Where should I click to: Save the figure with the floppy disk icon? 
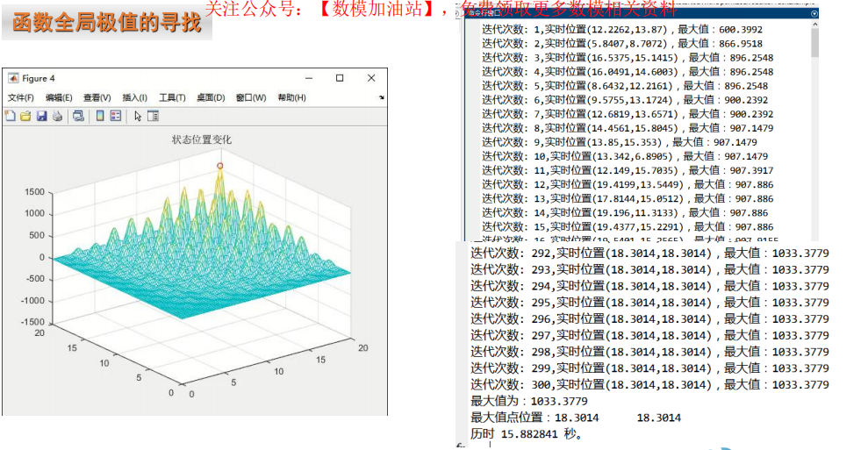(41, 116)
